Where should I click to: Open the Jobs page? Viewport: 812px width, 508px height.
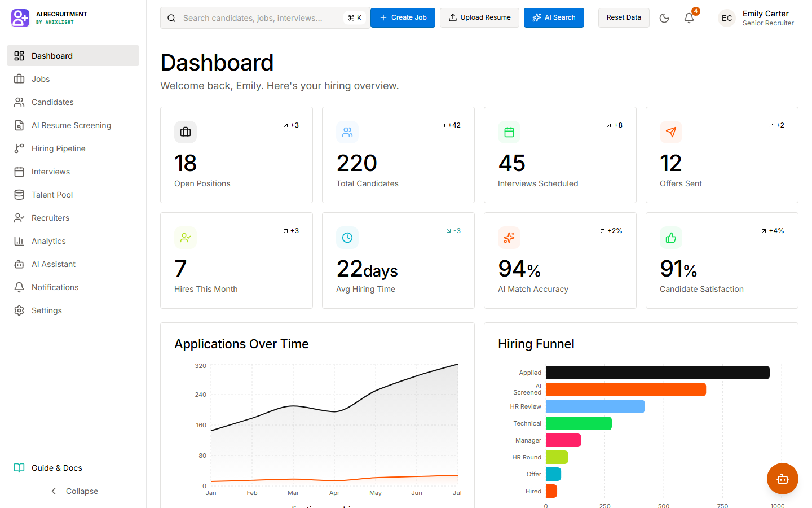(x=73, y=79)
